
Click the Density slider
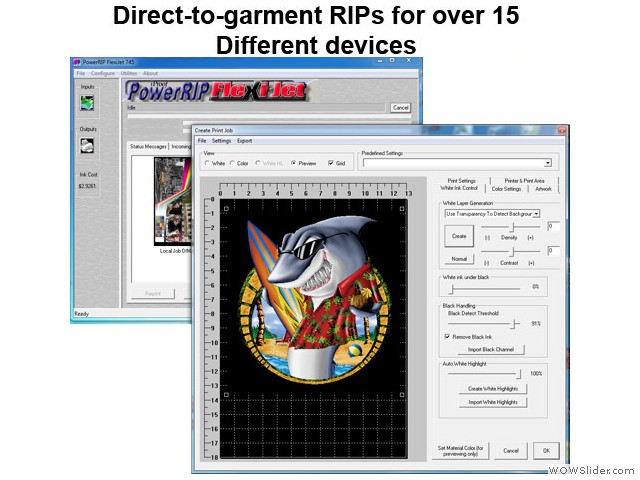pos(511,227)
